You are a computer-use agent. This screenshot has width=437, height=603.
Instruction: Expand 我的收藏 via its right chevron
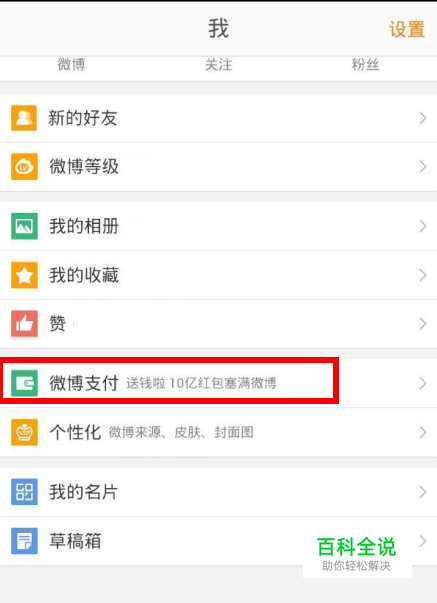click(x=423, y=275)
